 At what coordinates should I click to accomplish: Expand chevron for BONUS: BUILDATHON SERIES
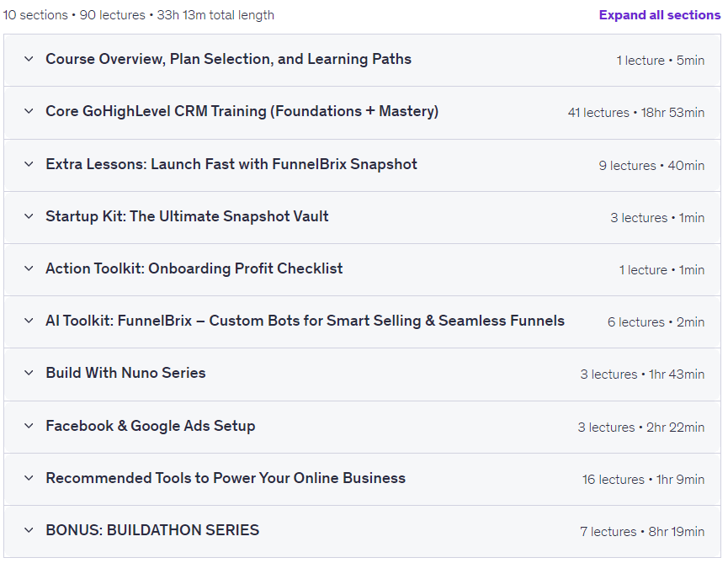point(29,530)
